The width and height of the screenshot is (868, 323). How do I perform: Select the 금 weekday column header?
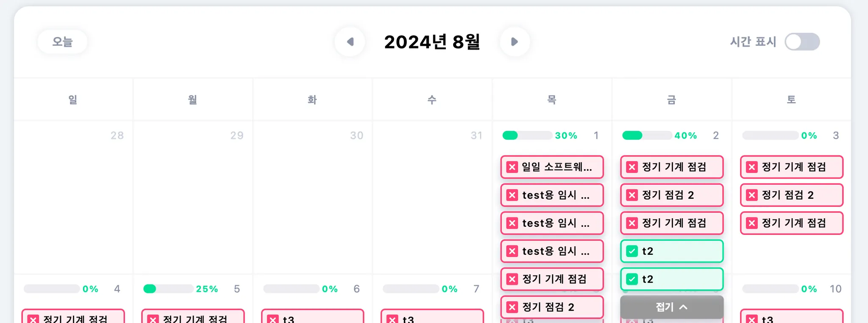(x=671, y=100)
